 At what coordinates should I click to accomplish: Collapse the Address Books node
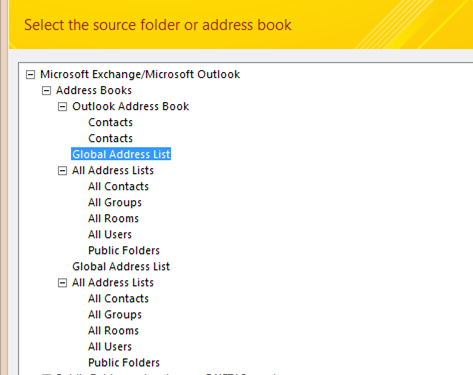tap(46, 91)
